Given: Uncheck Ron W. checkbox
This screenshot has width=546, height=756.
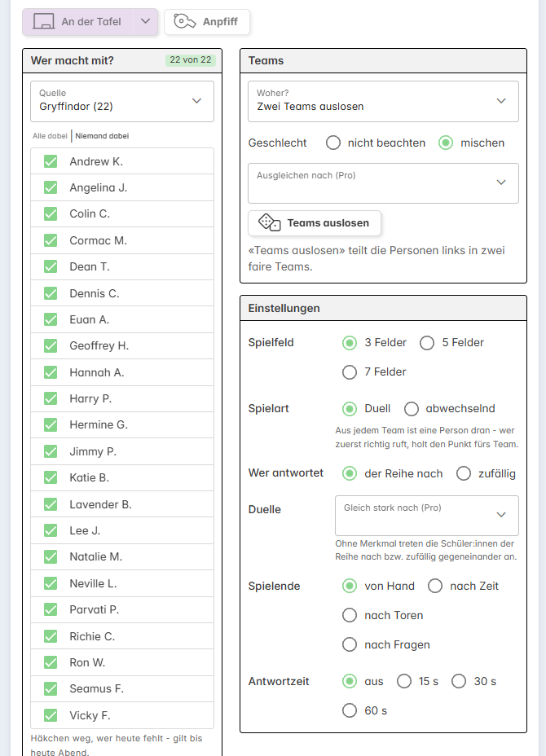Looking at the screenshot, I should [51, 662].
